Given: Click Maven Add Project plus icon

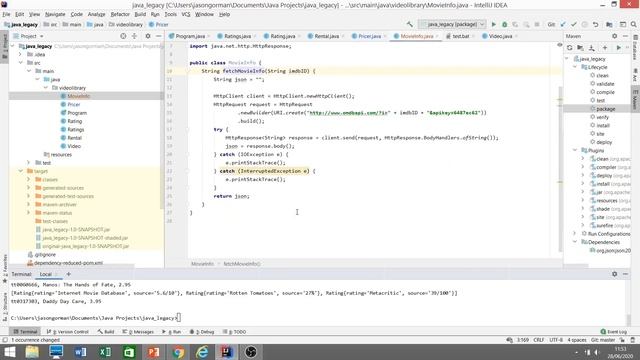Looking at the screenshot, I should (x=605, y=48).
